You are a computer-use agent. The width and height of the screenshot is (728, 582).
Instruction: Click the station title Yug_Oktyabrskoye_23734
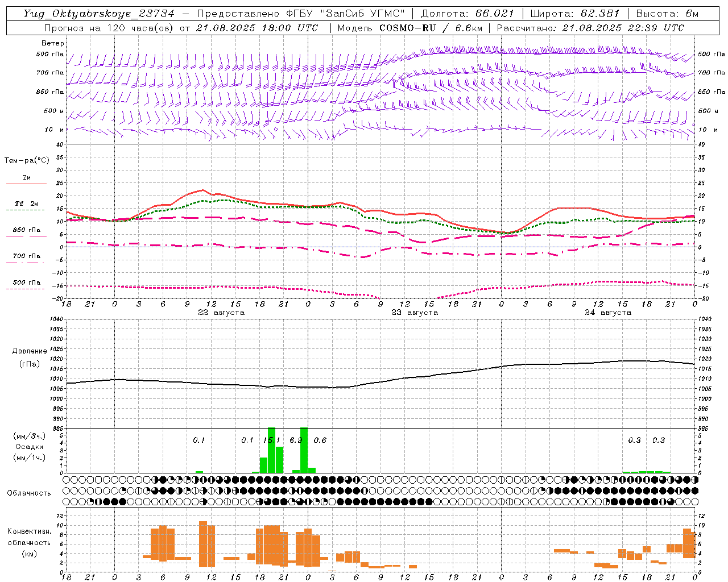coord(99,14)
